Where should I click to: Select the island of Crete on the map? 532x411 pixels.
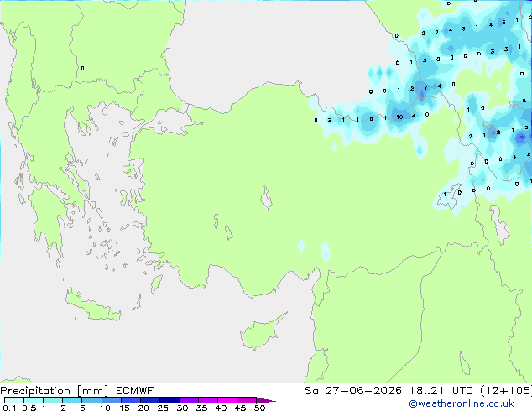92,307
